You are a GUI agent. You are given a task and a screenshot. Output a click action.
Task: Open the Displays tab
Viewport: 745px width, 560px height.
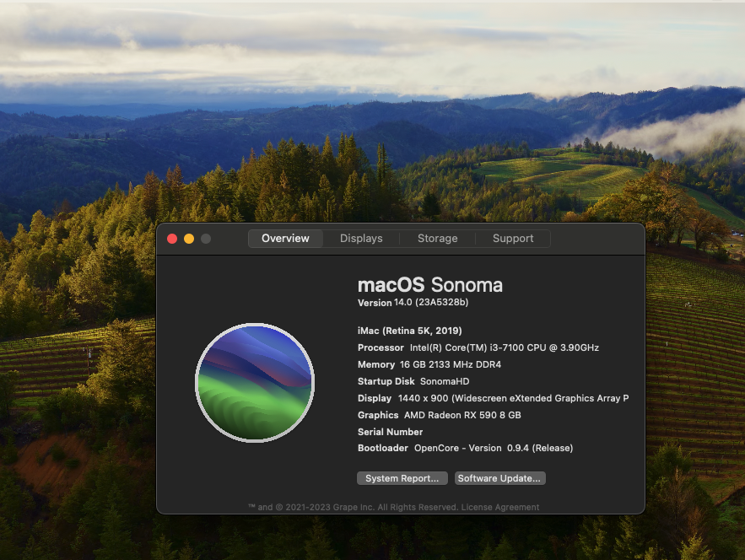coord(361,239)
